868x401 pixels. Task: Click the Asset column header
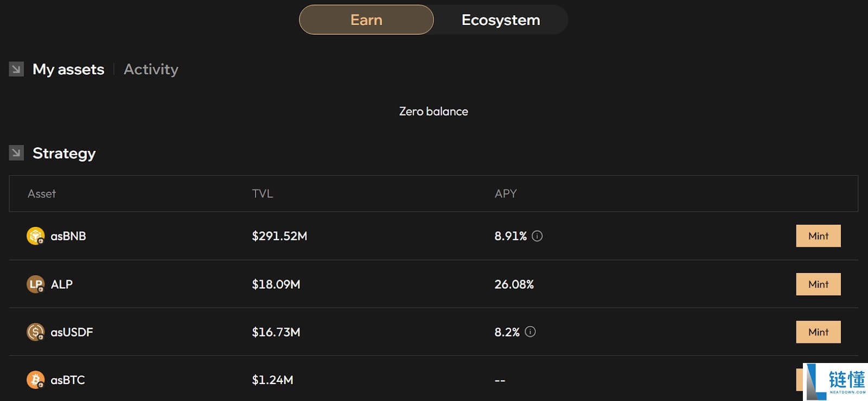(42, 194)
